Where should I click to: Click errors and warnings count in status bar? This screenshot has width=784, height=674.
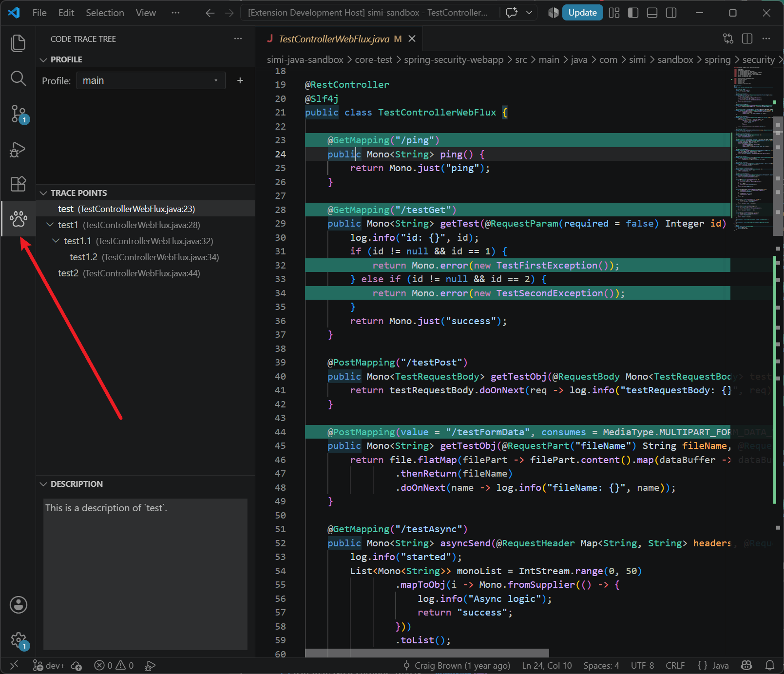point(114,665)
